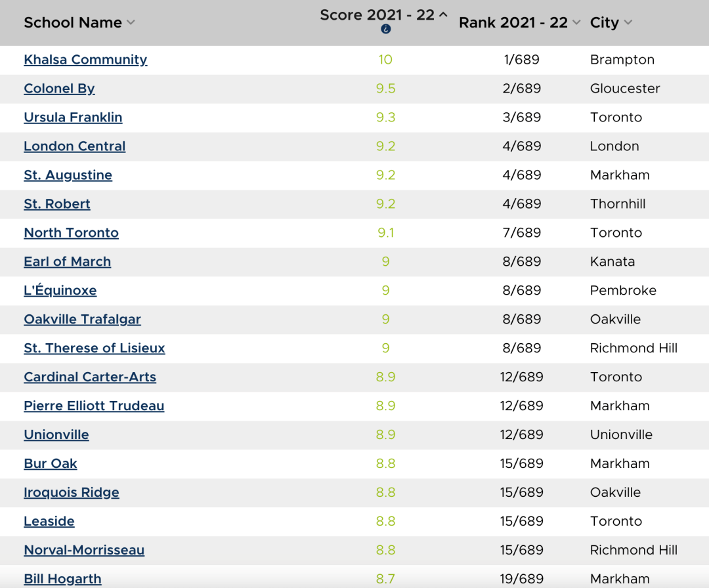Open Ursula Franklin school link
Screen dimensions: 709x588
coord(74,117)
